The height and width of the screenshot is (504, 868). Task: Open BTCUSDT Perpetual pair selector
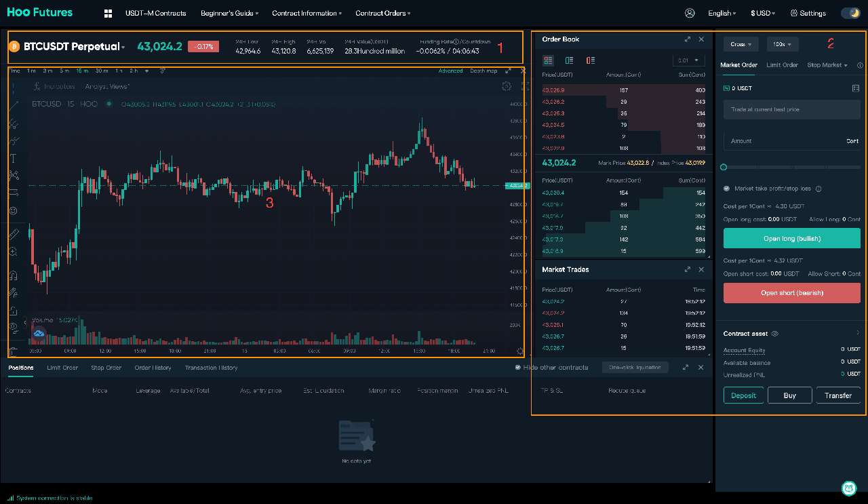pyautogui.click(x=74, y=47)
